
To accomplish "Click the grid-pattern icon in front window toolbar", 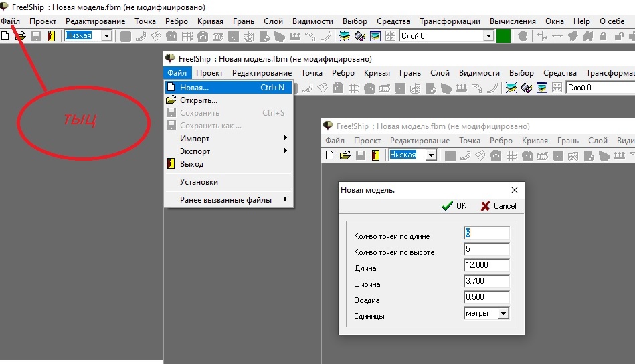I will click(x=511, y=156).
